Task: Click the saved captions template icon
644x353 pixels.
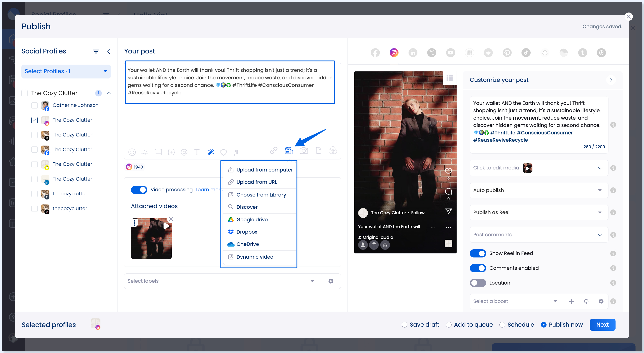Action: [x=158, y=152]
